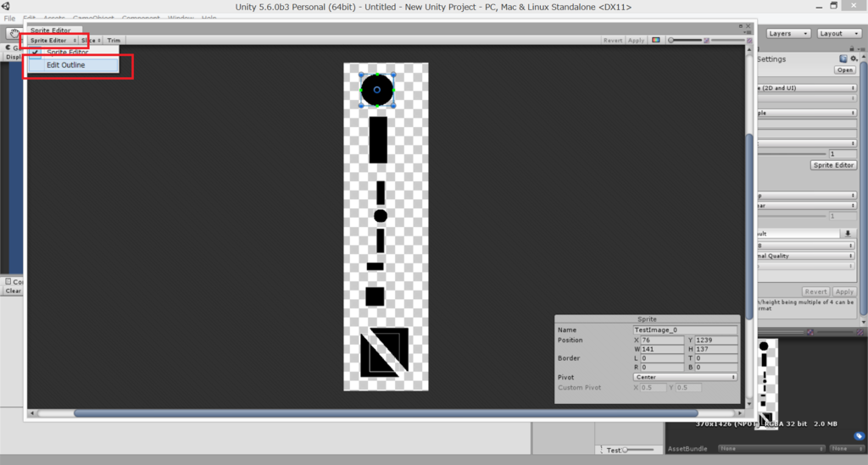Click Apply in the Sprite Editor toolbar
Image resolution: width=868 pixels, height=465 pixels.
coord(636,41)
